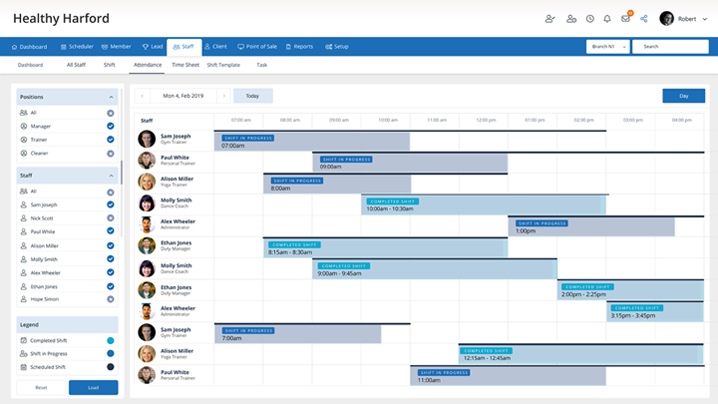Open the group members icon in header

(x=571, y=19)
